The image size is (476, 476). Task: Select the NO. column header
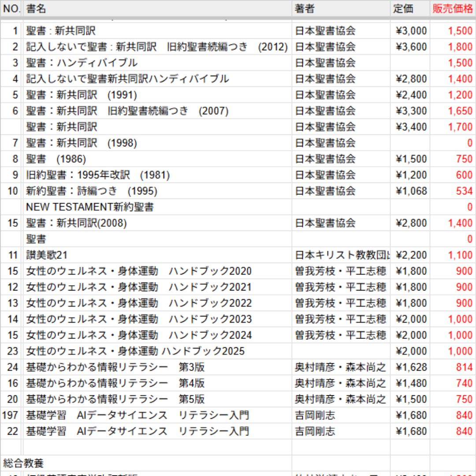pos(11,8)
